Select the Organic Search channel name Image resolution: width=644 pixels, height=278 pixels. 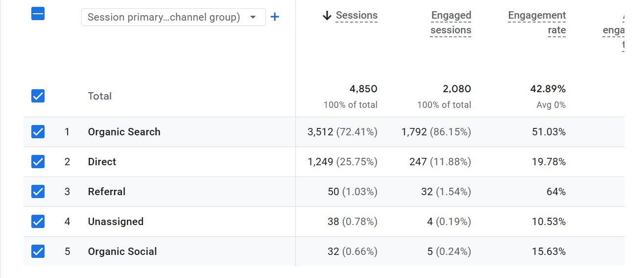(124, 132)
